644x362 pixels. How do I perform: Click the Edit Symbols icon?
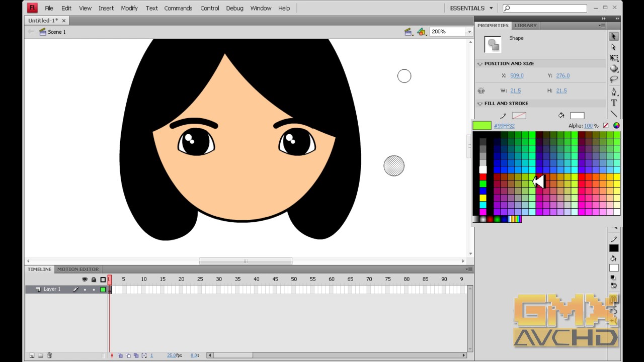tap(423, 32)
